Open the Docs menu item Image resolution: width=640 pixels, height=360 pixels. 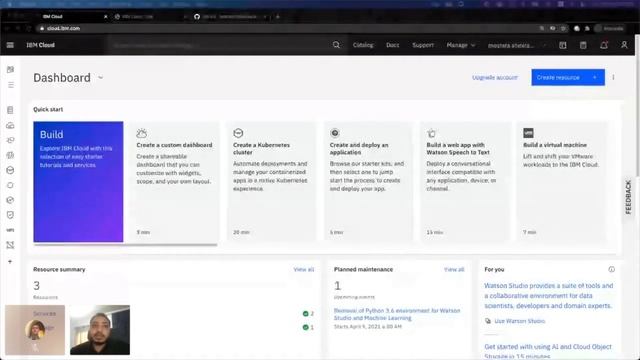point(393,45)
